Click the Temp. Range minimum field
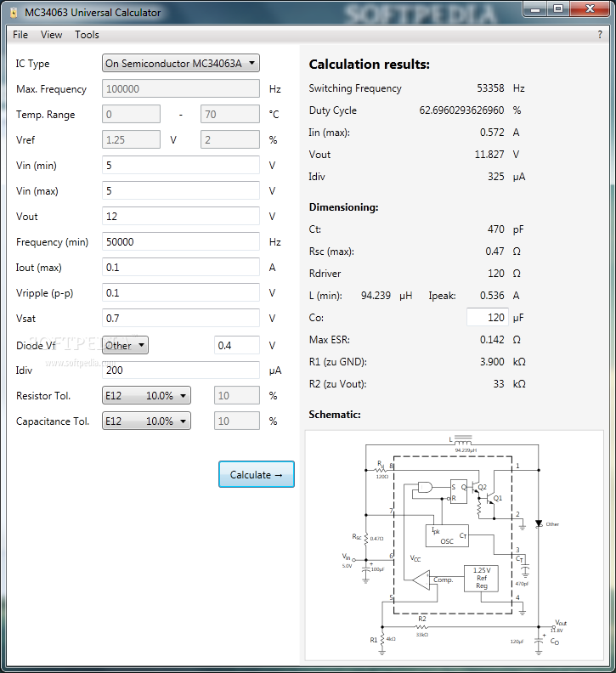 point(131,114)
